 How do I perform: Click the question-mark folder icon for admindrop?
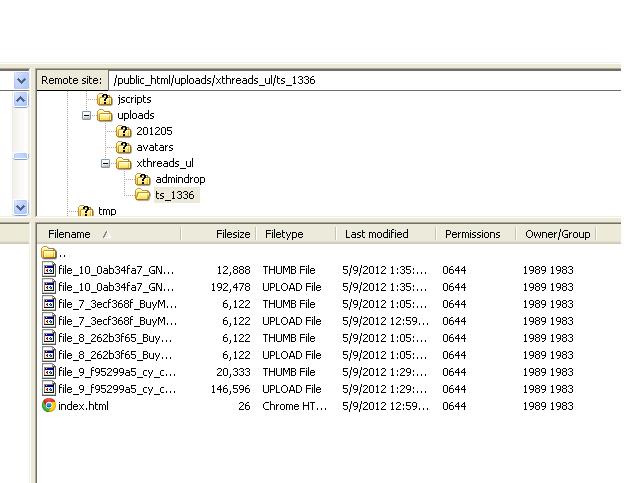[x=143, y=179]
